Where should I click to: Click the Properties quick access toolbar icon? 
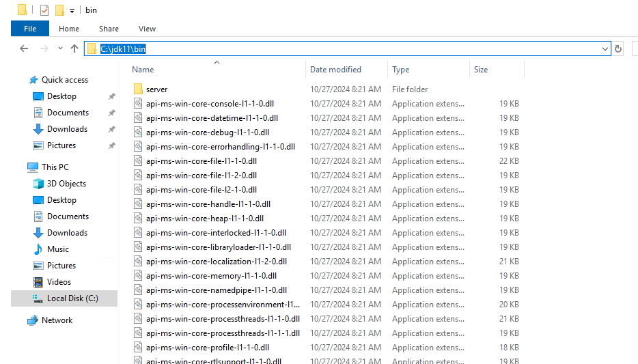point(44,10)
